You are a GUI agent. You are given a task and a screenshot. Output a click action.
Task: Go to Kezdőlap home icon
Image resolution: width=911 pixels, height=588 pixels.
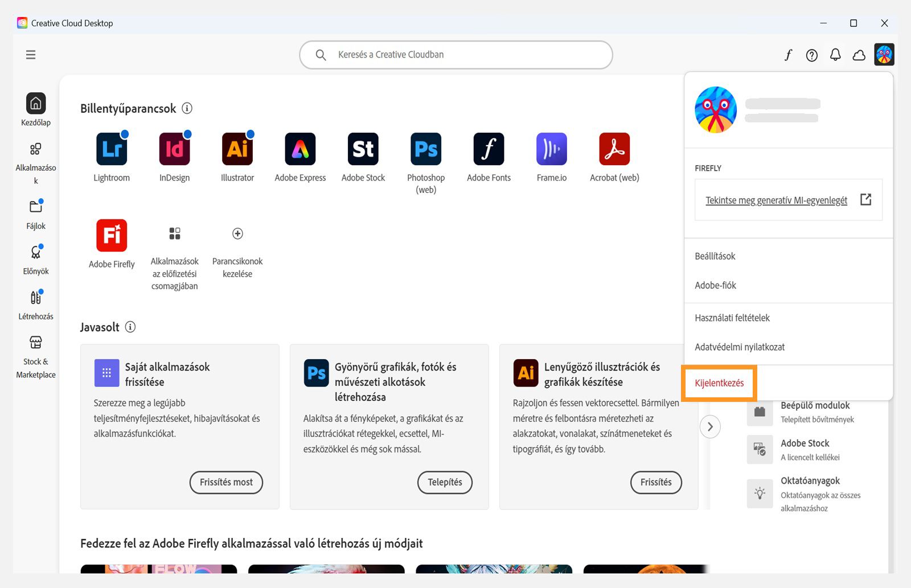(x=36, y=104)
